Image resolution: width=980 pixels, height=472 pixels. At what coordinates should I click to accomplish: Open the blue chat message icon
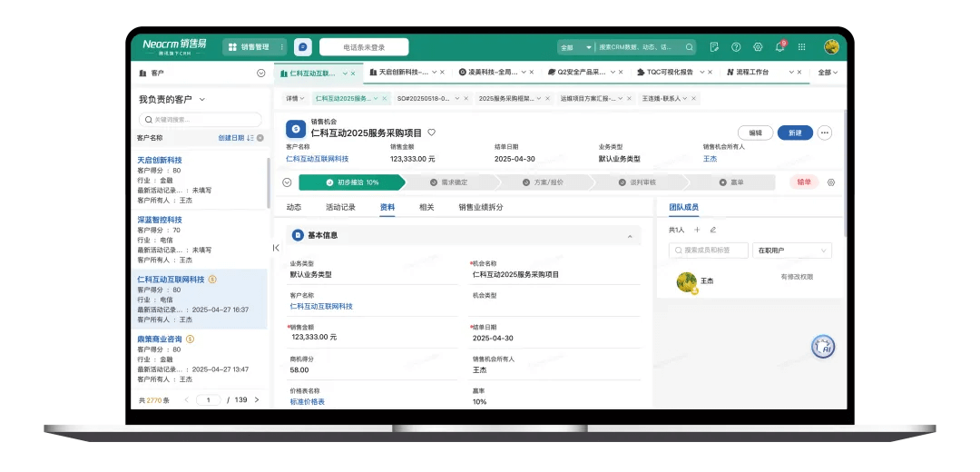[302, 47]
